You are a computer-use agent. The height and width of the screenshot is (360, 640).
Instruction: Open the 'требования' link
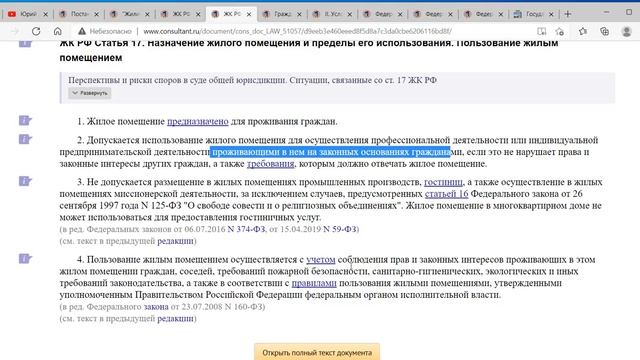click(270, 164)
